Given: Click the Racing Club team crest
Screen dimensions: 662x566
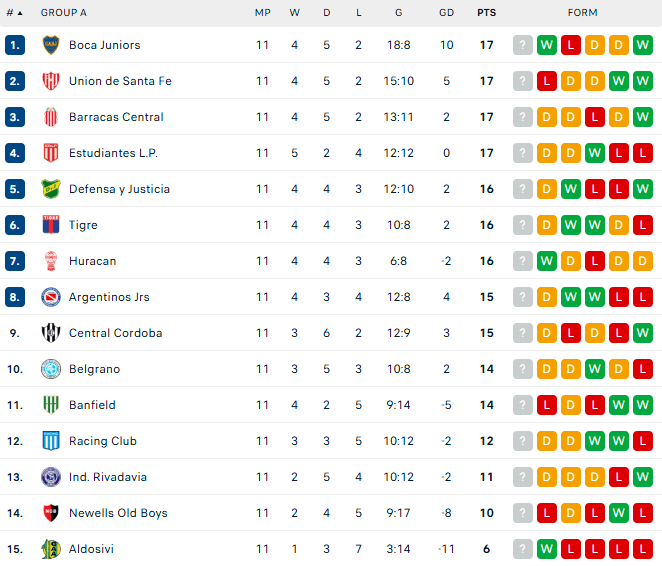Looking at the screenshot, I should pos(51,441).
